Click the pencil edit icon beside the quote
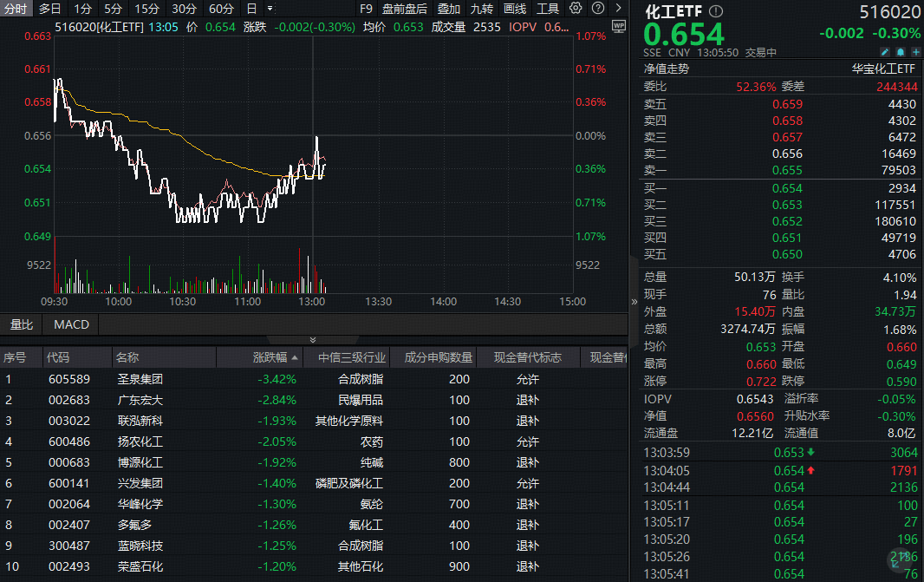The height and width of the screenshot is (582, 924). pyautogui.click(x=886, y=52)
